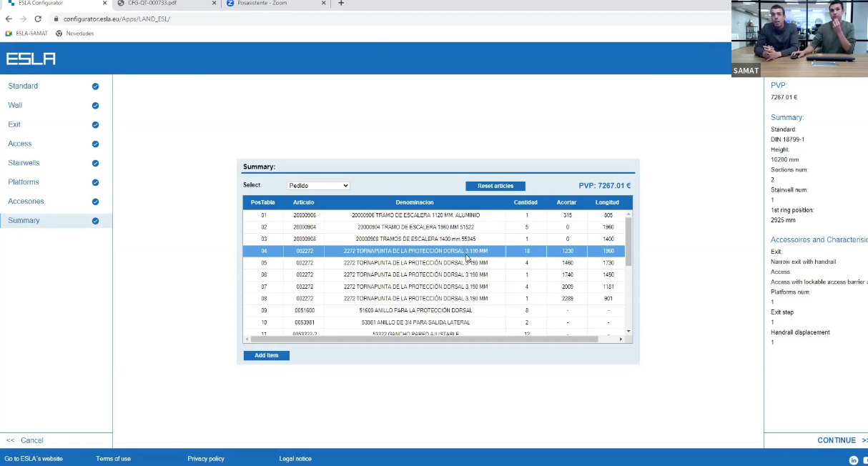Click CONTINUE to proceed

(x=838, y=440)
